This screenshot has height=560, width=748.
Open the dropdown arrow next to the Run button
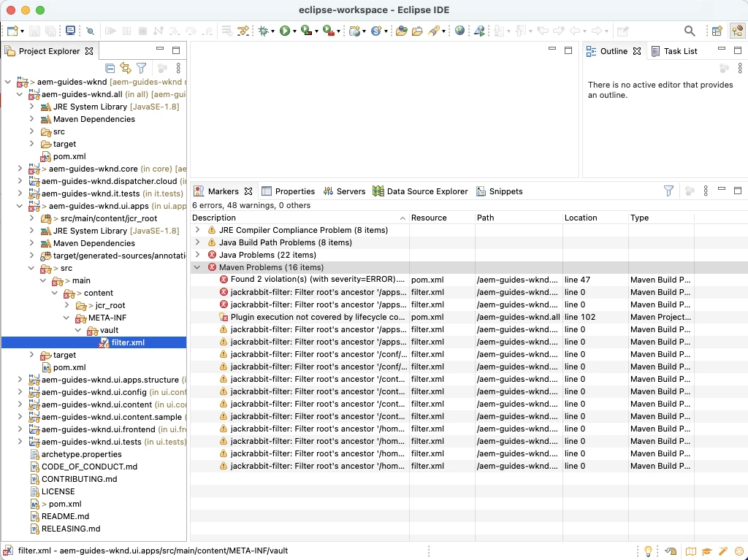[294, 31]
